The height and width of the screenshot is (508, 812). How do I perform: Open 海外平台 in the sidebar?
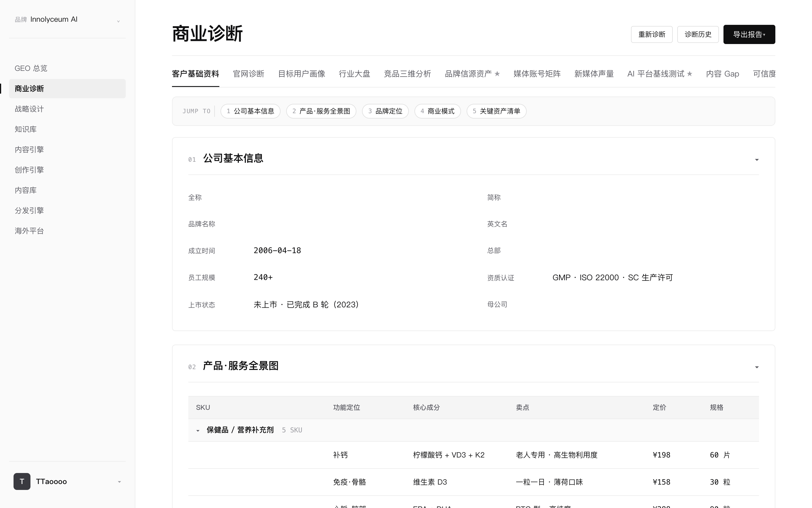click(x=67, y=231)
